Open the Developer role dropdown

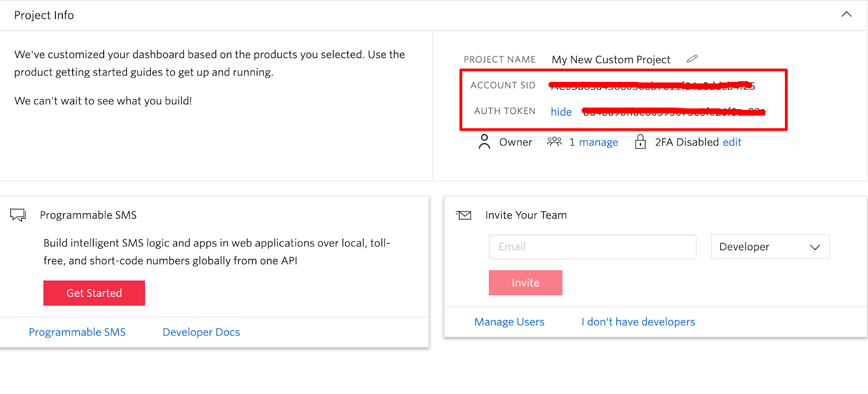pos(770,247)
